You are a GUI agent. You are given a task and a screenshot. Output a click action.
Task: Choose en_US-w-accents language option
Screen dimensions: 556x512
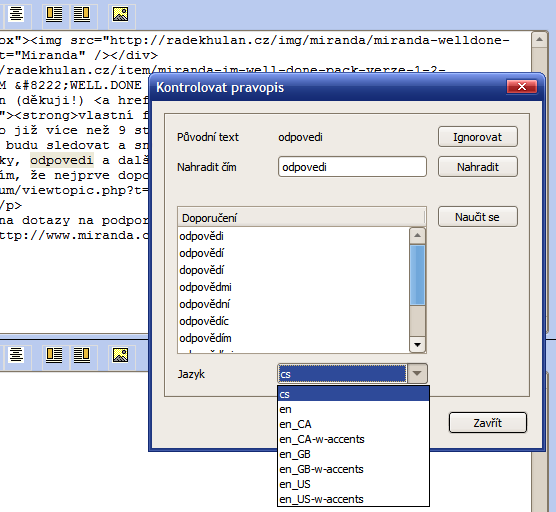click(x=353, y=499)
